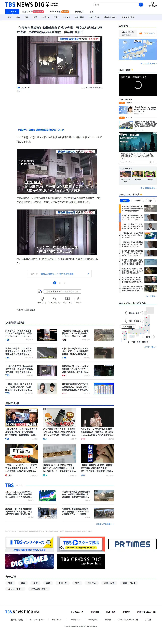Select 関東 area button
Viewport: 162px width, 644px height.
(149, 337)
